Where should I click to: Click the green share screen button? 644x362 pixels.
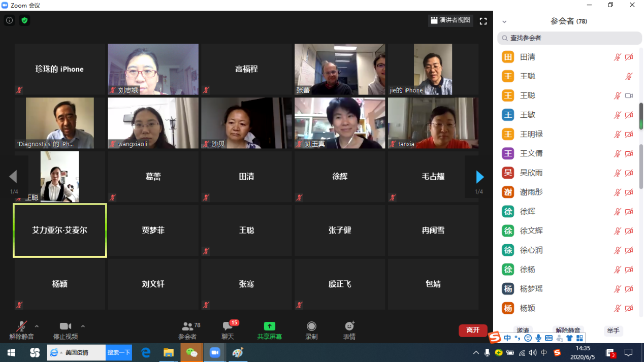pyautogui.click(x=269, y=330)
